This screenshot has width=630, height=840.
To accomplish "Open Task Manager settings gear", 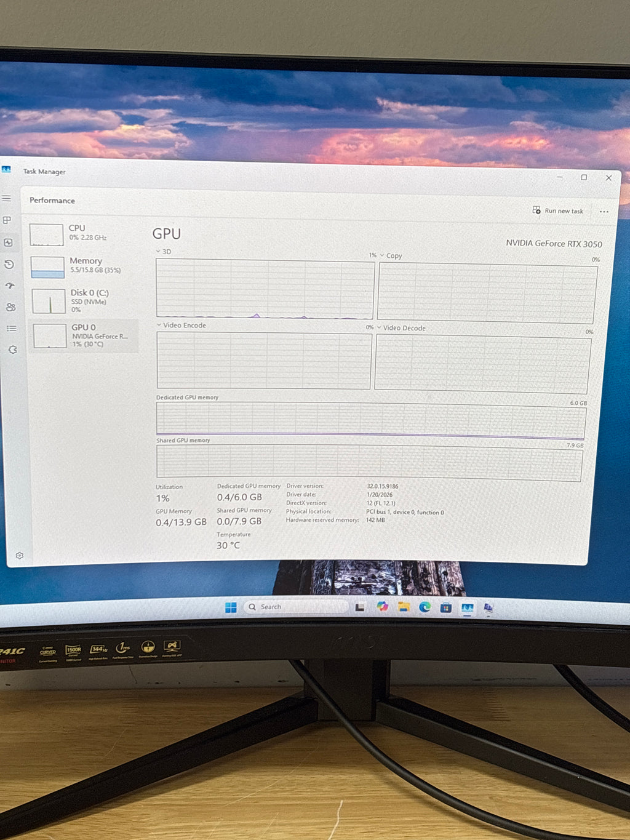I will [x=20, y=556].
